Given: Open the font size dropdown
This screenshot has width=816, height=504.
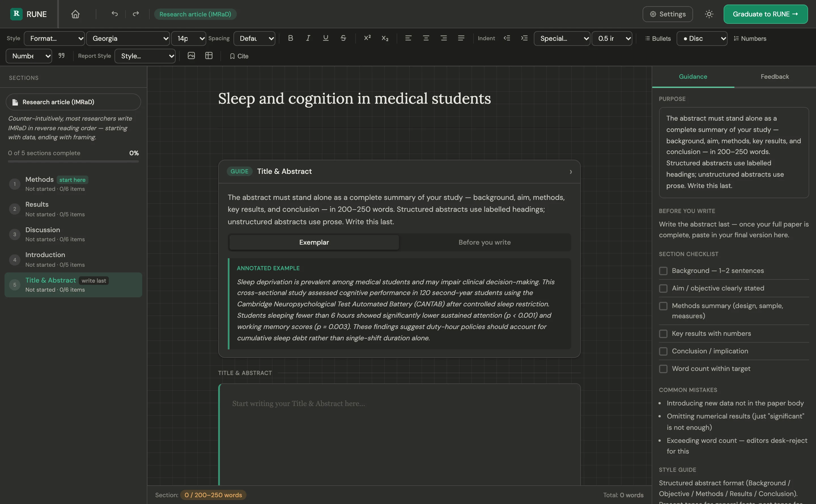Looking at the screenshot, I should (189, 38).
